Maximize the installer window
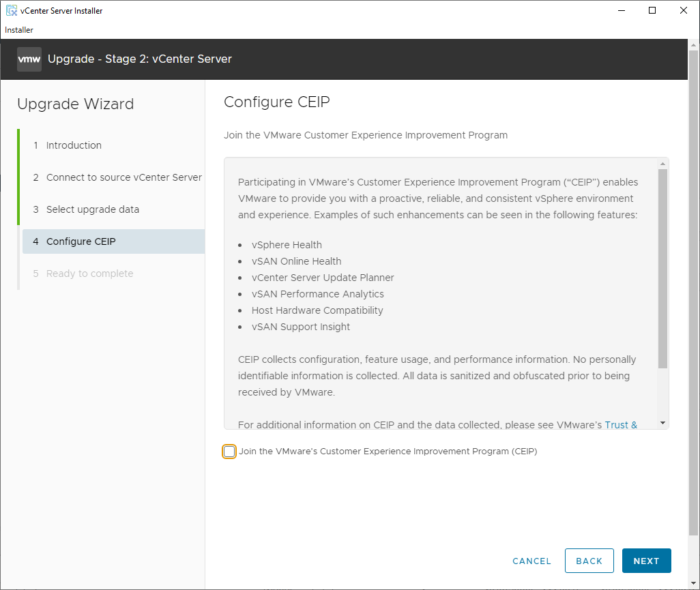Screen dimensions: 700x590 click(652, 10)
